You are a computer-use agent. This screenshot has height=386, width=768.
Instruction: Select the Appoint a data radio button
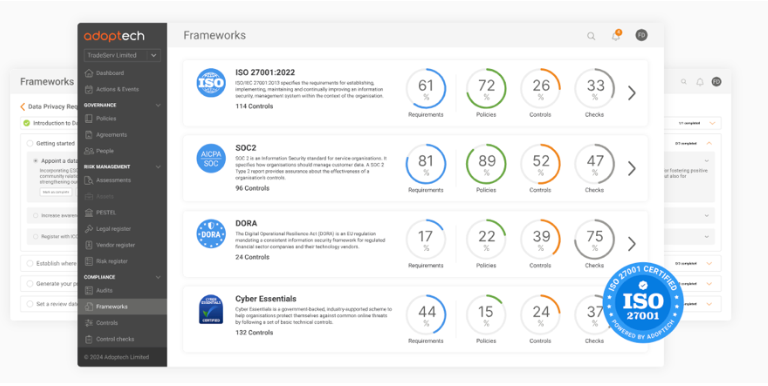click(36, 161)
